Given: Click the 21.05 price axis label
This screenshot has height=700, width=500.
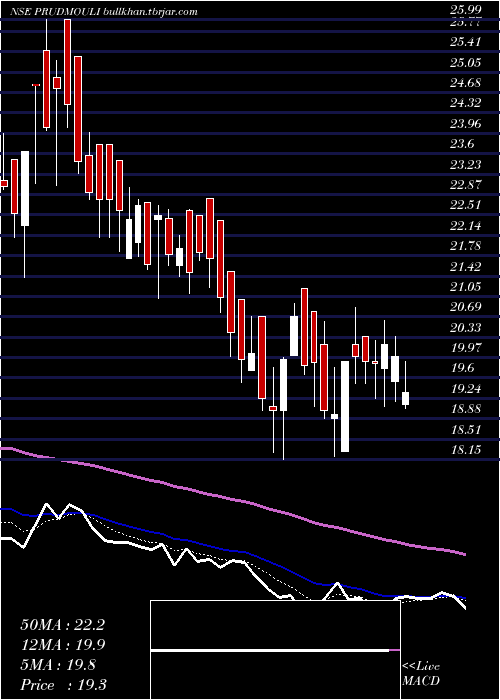Looking at the screenshot, I should point(466,287).
